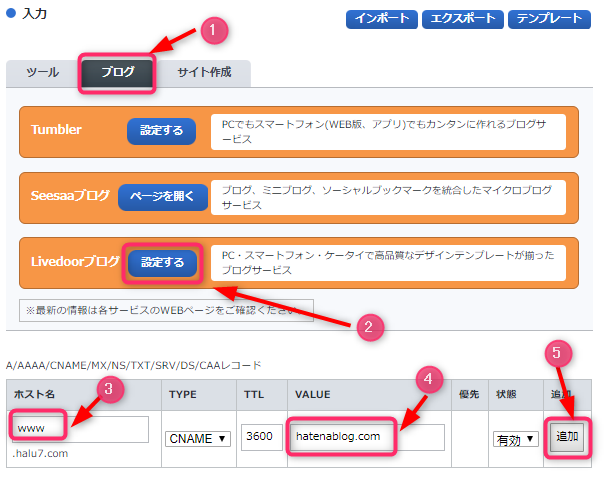The height and width of the screenshot is (484, 610).
Task: Click the 優先 column header
Action: (469, 395)
